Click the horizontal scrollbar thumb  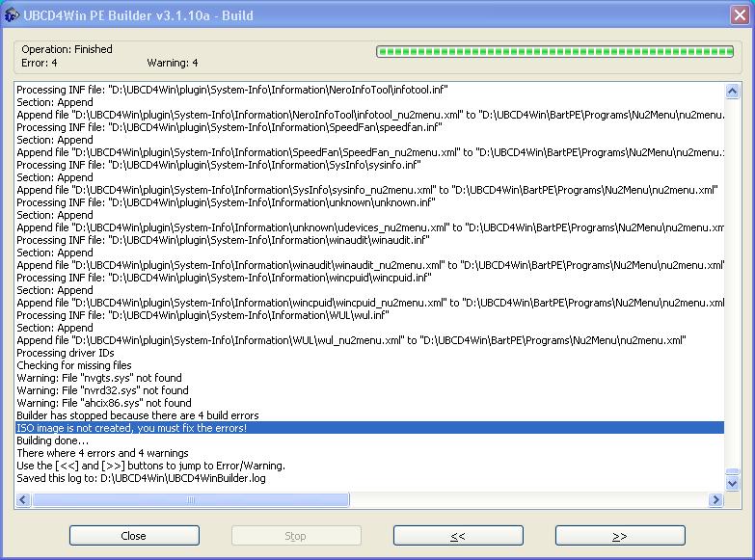191,500
